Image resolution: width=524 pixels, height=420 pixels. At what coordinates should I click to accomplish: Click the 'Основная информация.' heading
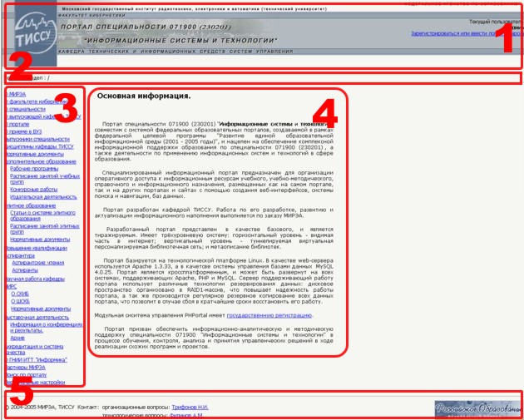144,96
